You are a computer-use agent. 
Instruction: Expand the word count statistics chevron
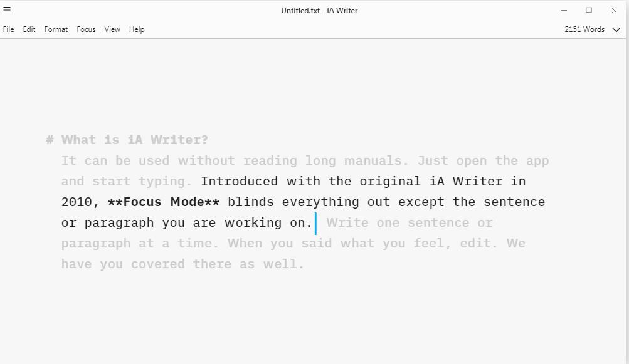pos(616,29)
